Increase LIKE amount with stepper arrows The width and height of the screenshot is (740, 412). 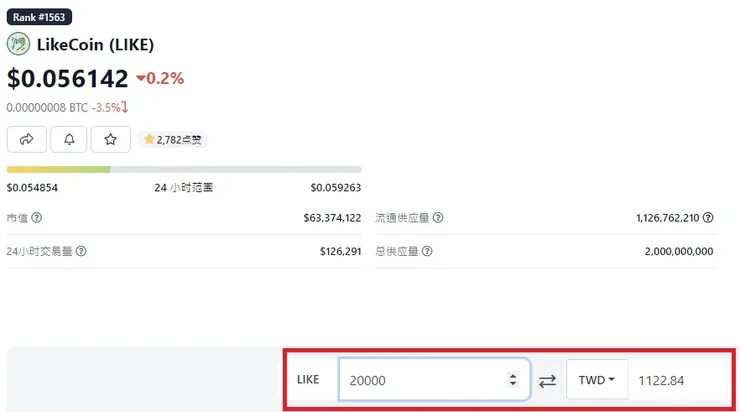point(513,376)
